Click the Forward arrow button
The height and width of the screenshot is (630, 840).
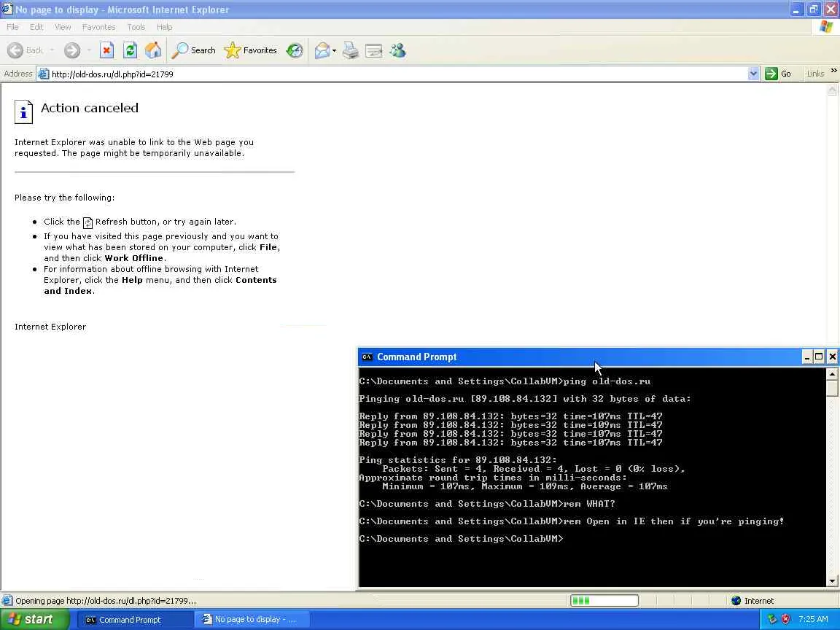click(x=71, y=50)
